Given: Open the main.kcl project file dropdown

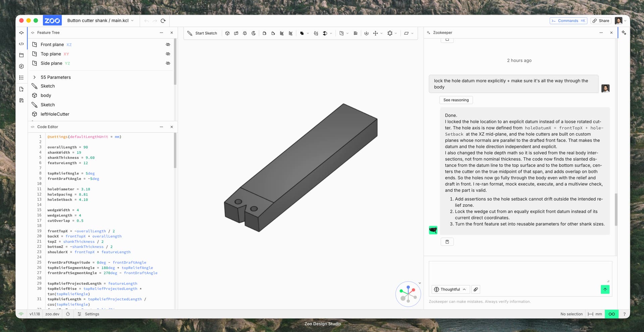Looking at the screenshot, I should coord(132,21).
